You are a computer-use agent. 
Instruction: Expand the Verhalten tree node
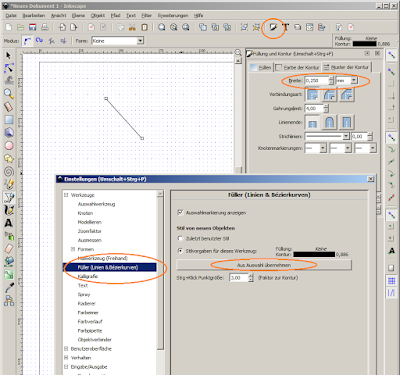(66, 358)
